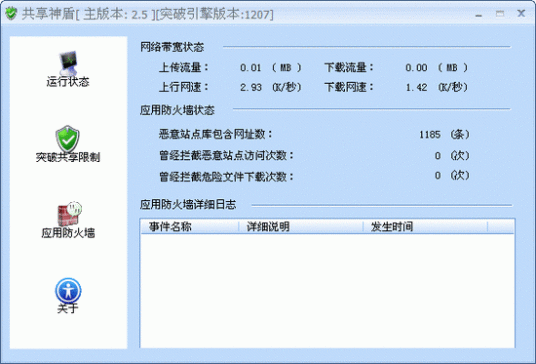Click the 网络带宽状态 section heading
Screen dimensions: 536x364
point(172,47)
